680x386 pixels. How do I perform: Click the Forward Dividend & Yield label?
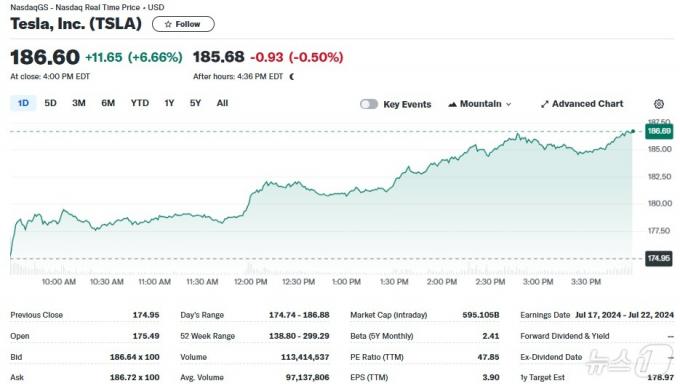coord(565,336)
